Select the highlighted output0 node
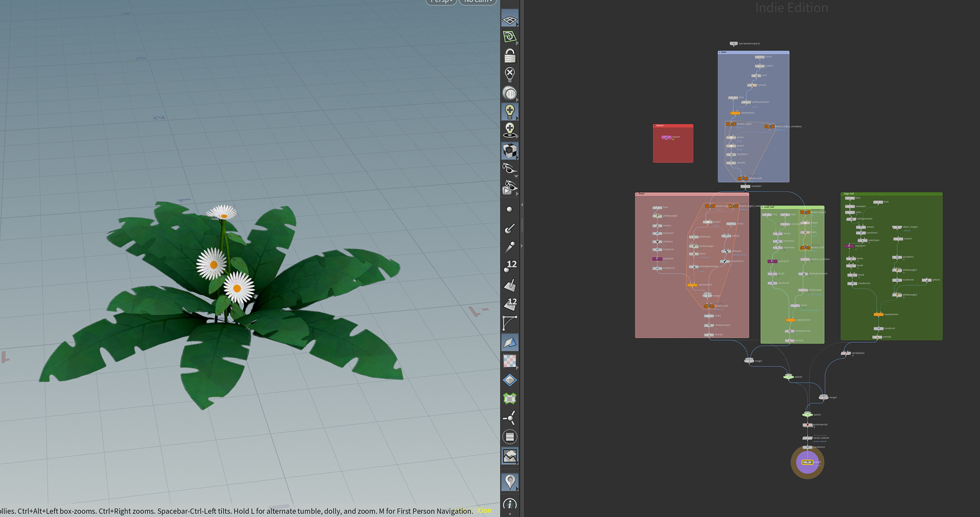 807,462
